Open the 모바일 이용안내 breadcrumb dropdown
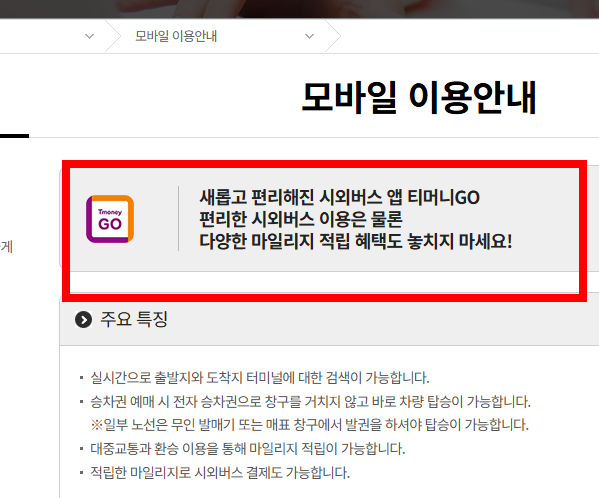The width and height of the screenshot is (599, 498). [x=224, y=36]
